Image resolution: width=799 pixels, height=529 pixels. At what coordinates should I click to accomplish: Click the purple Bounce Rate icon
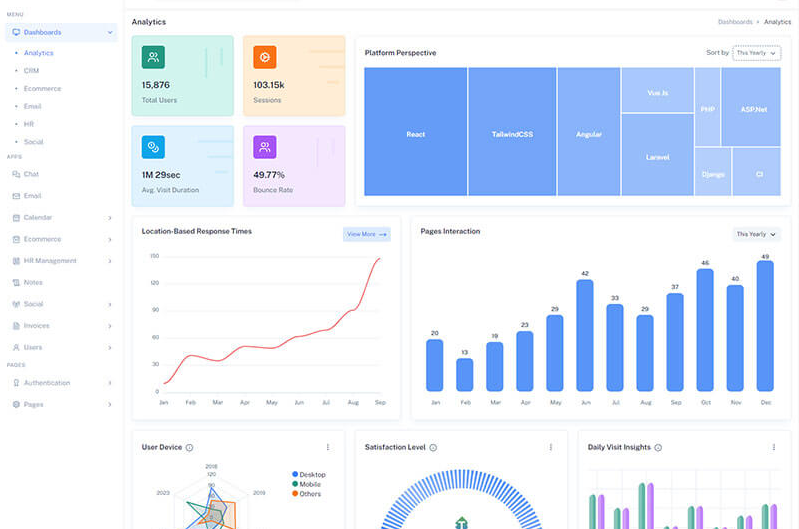[x=264, y=147]
